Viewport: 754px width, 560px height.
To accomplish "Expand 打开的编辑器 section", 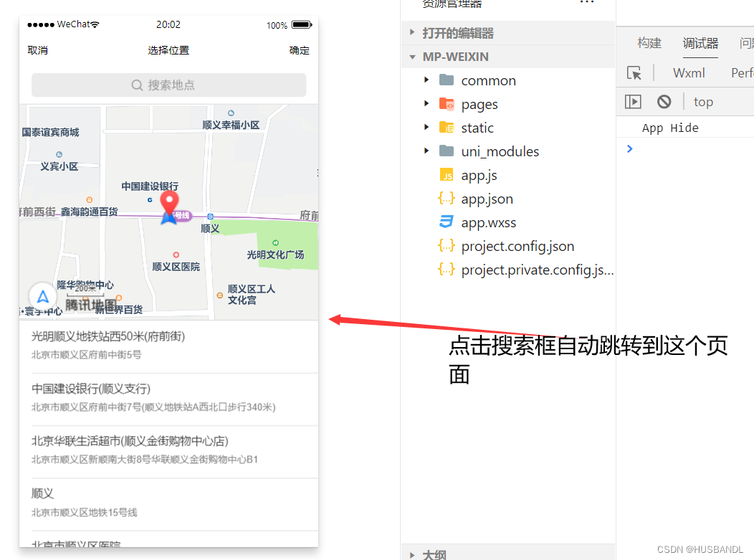I will tap(411, 33).
